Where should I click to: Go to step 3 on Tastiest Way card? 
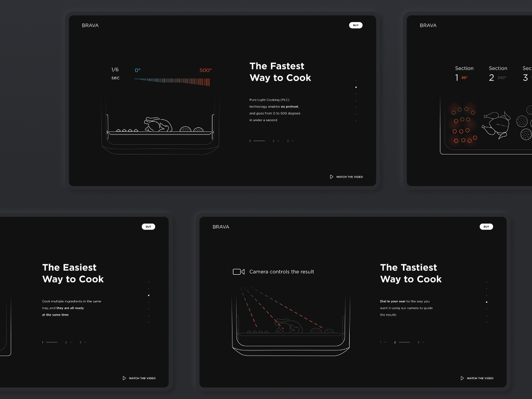click(421, 342)
